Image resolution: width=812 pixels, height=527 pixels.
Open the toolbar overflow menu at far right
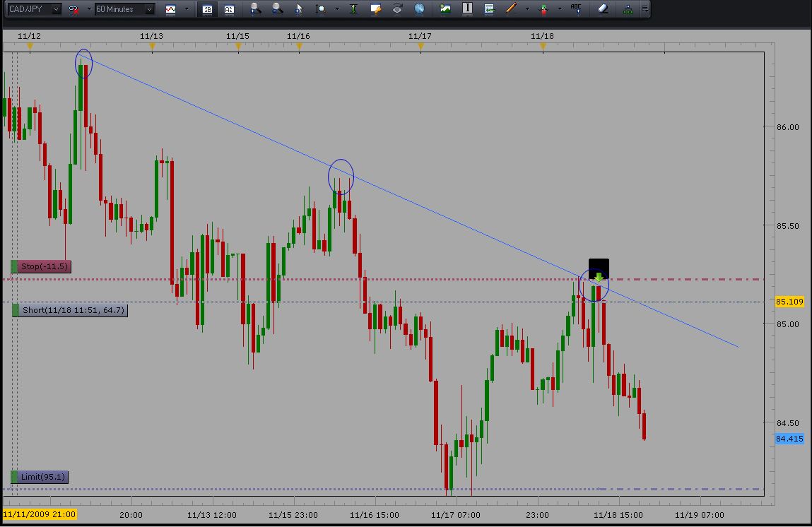tap(645, 9)
